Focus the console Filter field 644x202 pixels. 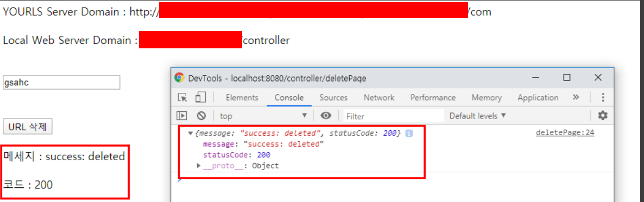(x=394, y=116)
